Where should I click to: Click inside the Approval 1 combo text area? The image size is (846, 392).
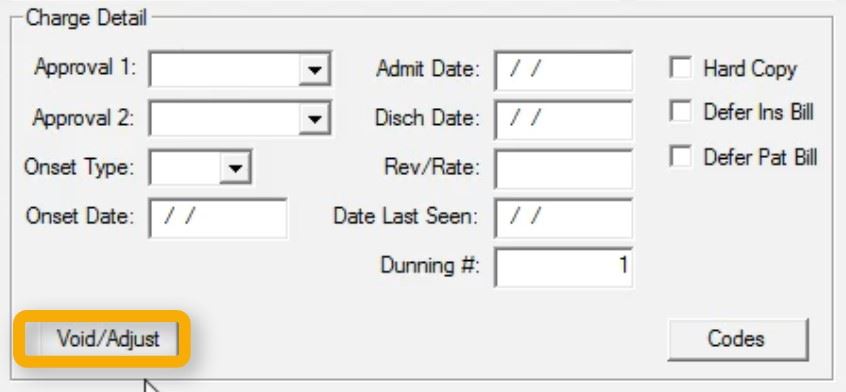click(224, 69)
